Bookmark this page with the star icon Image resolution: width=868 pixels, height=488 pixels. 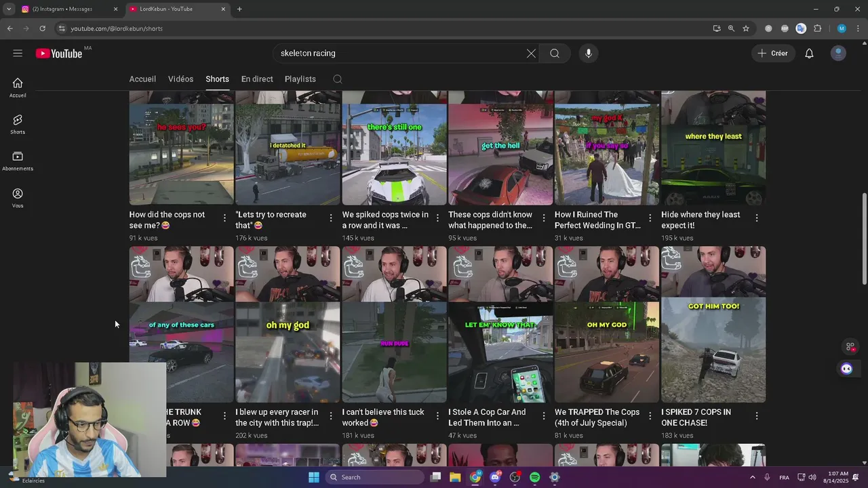click(x=746, y=28)
